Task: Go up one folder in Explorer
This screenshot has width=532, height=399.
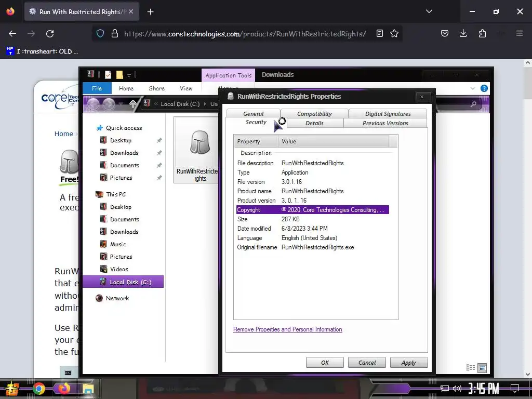Action: [132, 104]
